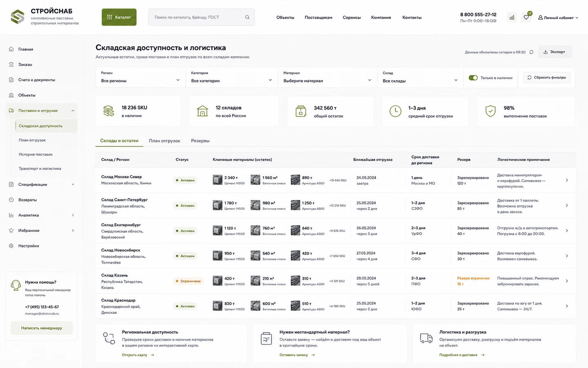Open the comparison chart icon in header
The height and width of the screenshot is (368, 588).
click(512, 17)
